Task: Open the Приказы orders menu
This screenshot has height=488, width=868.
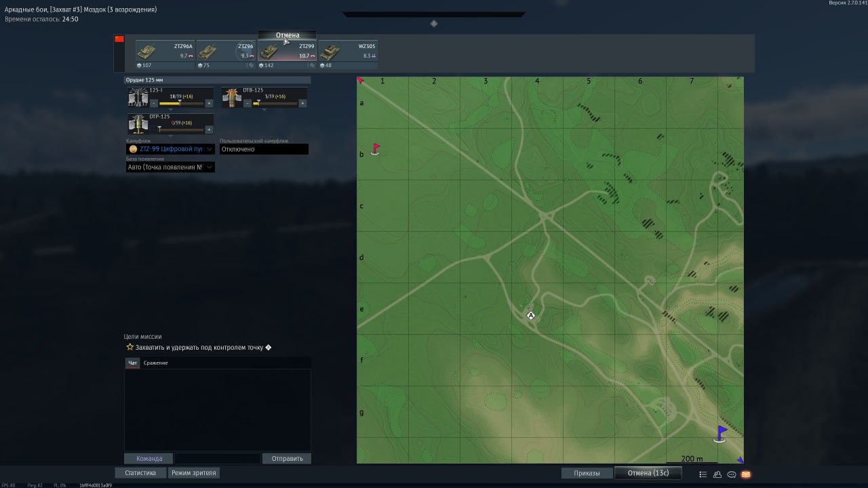Action: click(587, 473)
